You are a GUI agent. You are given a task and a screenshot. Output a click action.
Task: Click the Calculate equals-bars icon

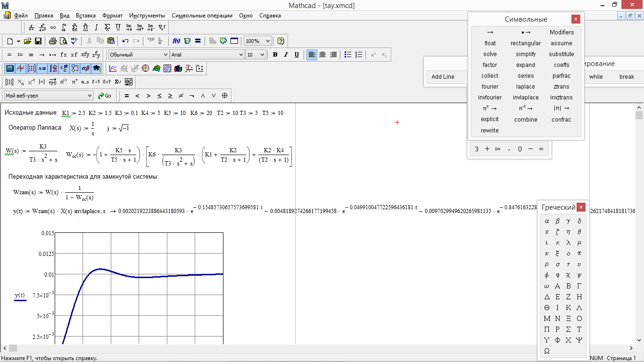tap(198, 41)
